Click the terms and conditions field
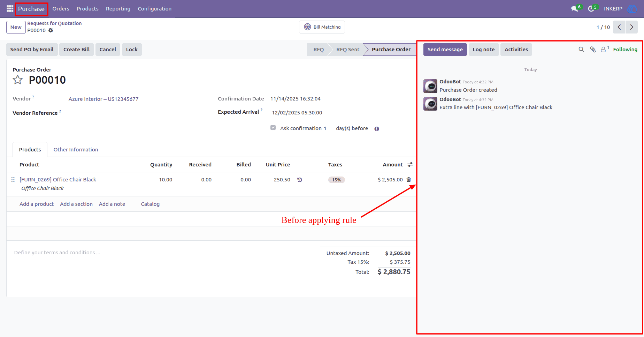This screenshot has height=337, width=644. 57,253
